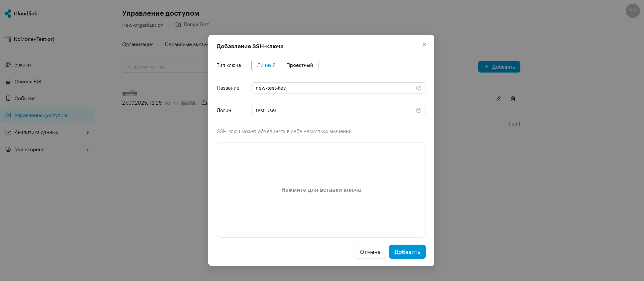
Task: Delete the existing SSH key with trash icon
Action: coord(513,99)
